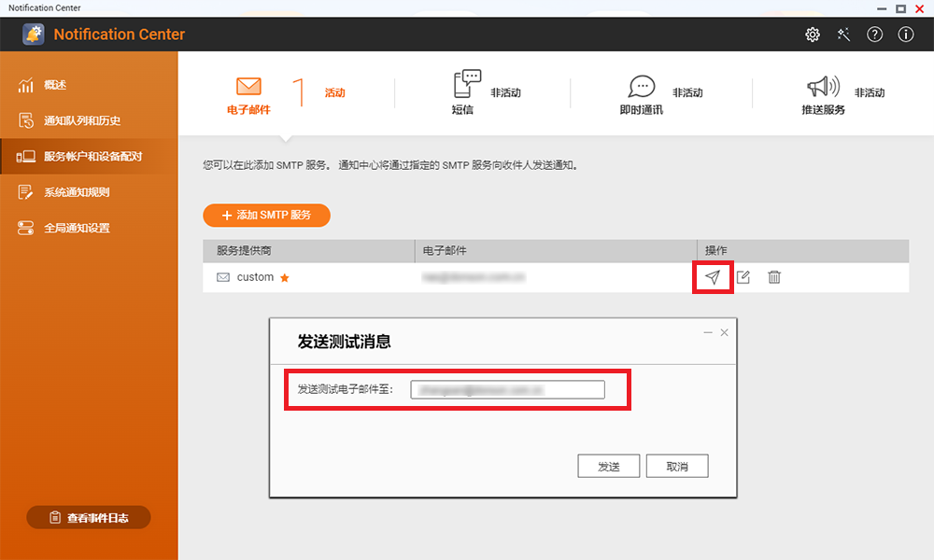Screen dimensions: 934x560
Task: Click 查看事件日志 at bottom left
Action: coord(89,517)
